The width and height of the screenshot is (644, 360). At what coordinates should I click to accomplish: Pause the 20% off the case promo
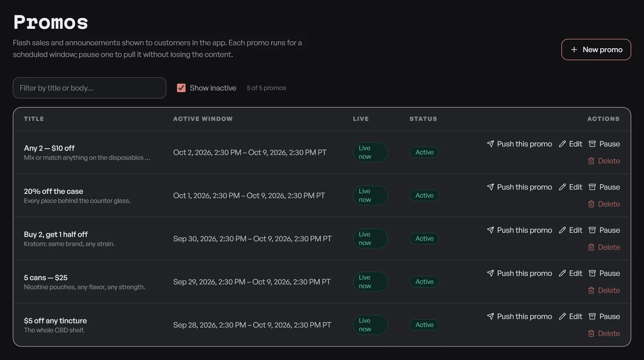point(604,187)
